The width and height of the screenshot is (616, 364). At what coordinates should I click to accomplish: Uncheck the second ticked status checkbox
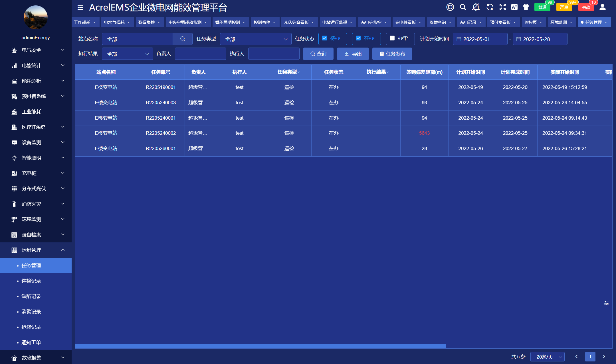coord(358,38)
